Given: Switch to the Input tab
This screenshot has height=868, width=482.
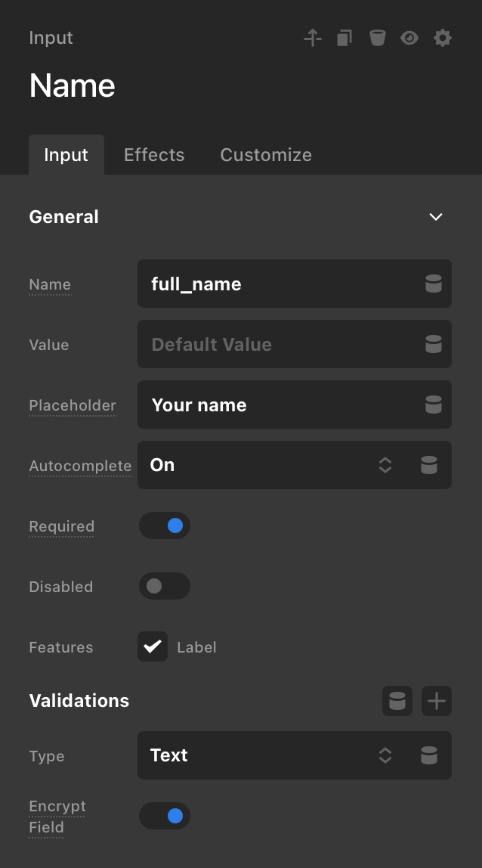Looking at the screenshot, I should point(66,154).
